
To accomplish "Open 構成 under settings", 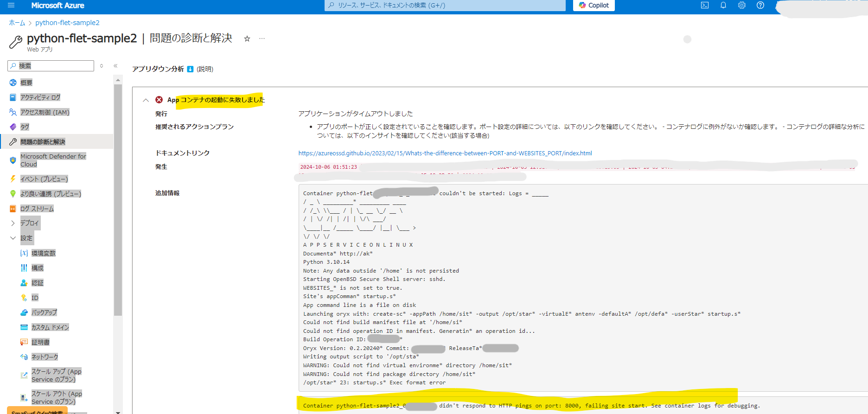I will pos(38,268).
